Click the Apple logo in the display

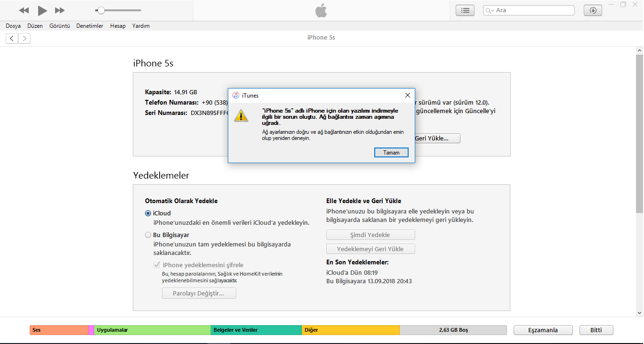(321, 10)
